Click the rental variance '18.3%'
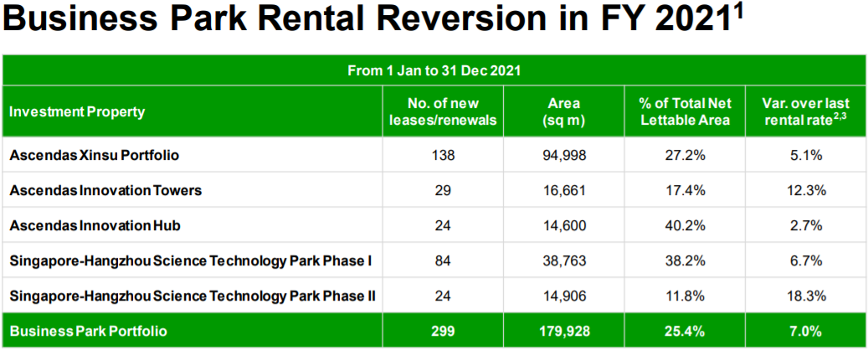868x350 pixels. click(x=806, y=296)
